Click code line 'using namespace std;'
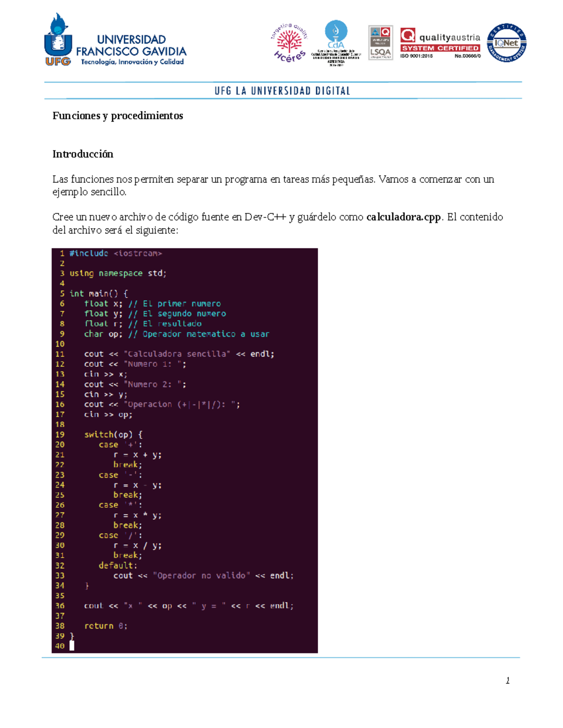This screenshot has width=563, height=728. 118,273
